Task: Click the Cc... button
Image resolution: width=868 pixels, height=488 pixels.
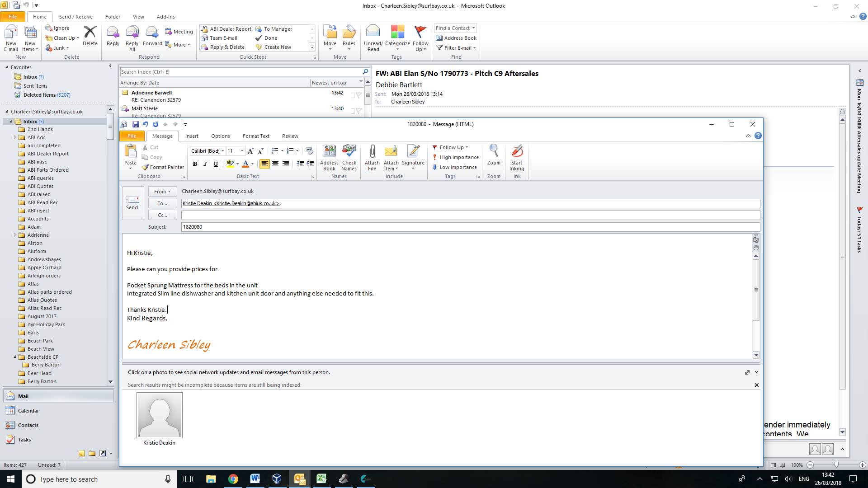Action: pos(162,215)
